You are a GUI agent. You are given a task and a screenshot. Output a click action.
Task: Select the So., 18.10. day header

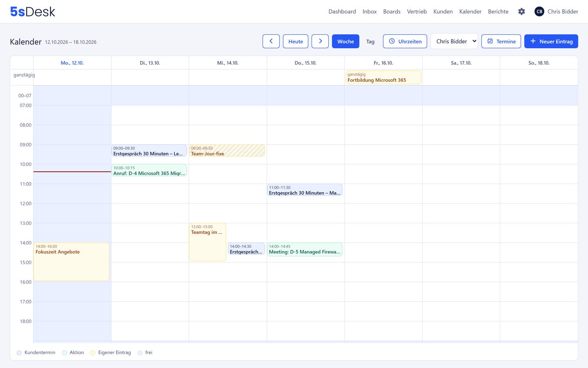(539, 63)
